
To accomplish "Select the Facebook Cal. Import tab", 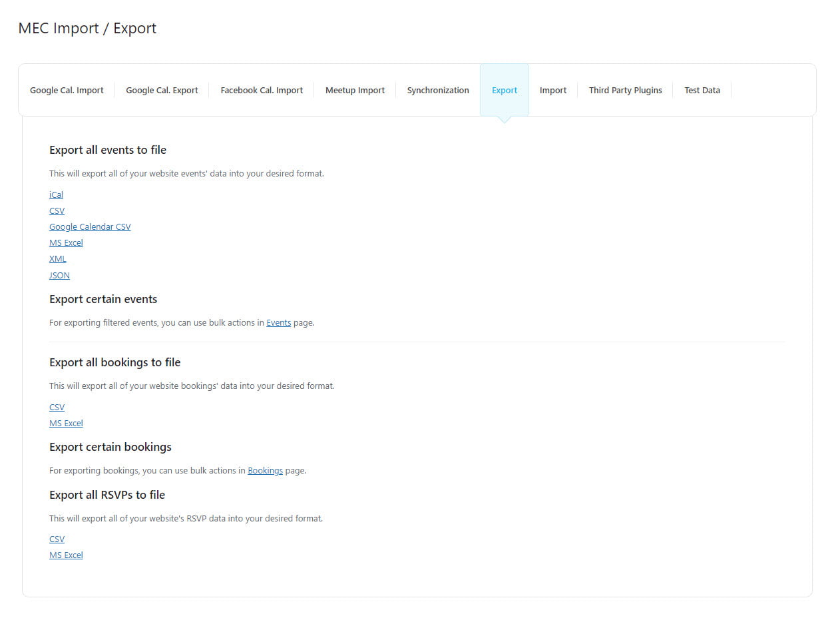I will tap(262, 91).
